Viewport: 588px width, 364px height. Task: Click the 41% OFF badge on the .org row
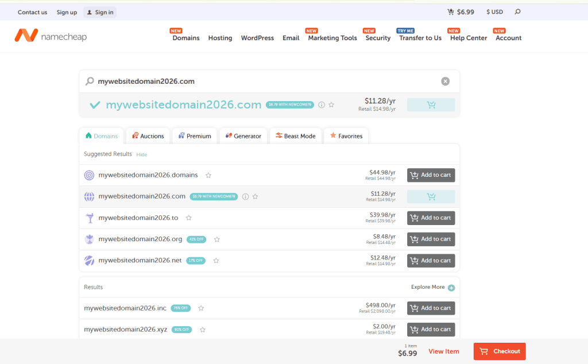click(196, 239)
